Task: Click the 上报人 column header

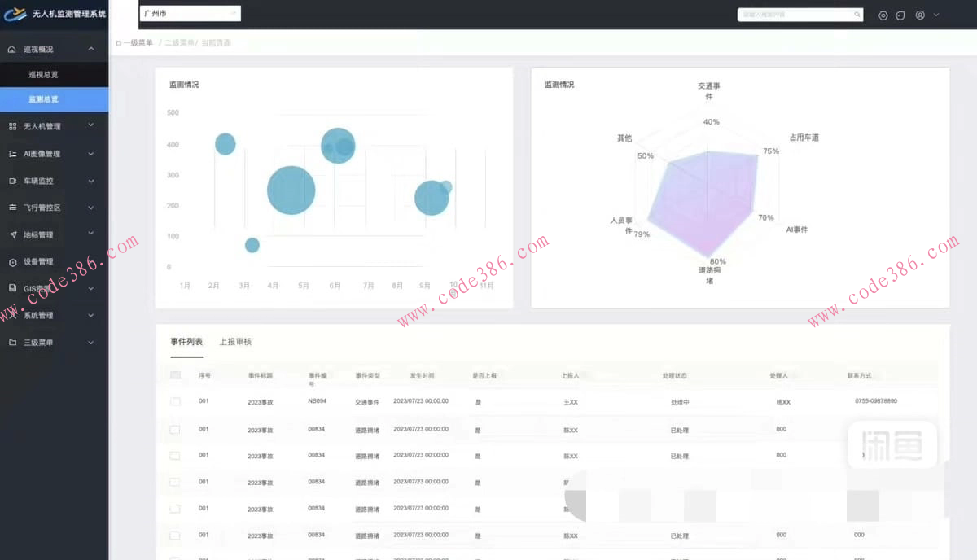Action: point(570,376)
